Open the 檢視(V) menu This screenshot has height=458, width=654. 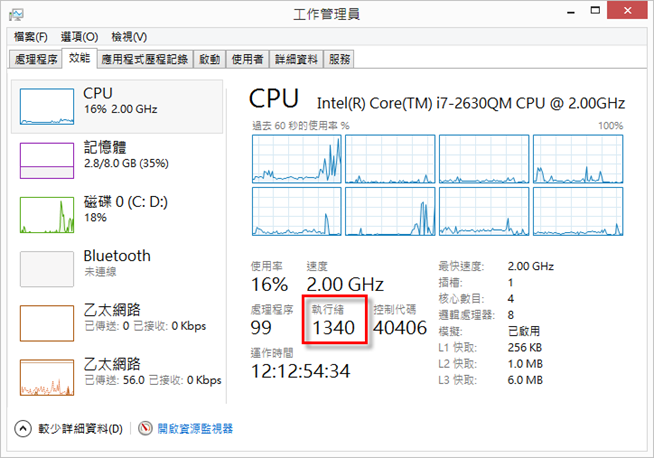131,37
